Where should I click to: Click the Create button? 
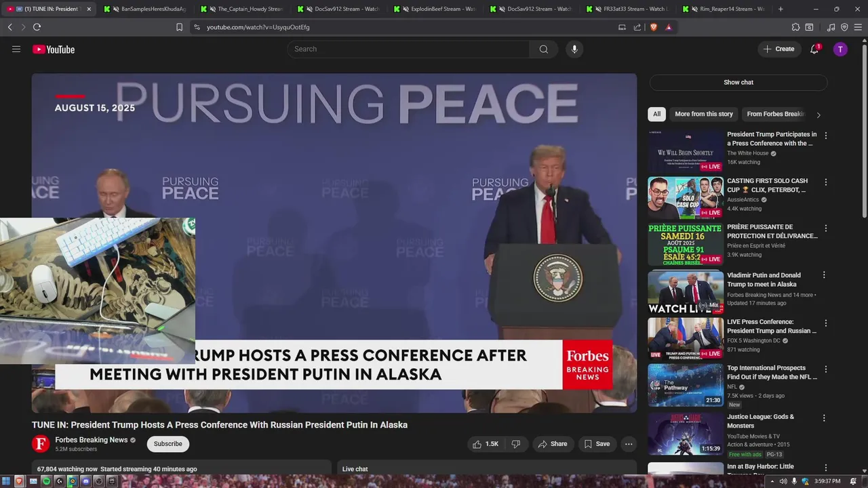click(779, 49)
